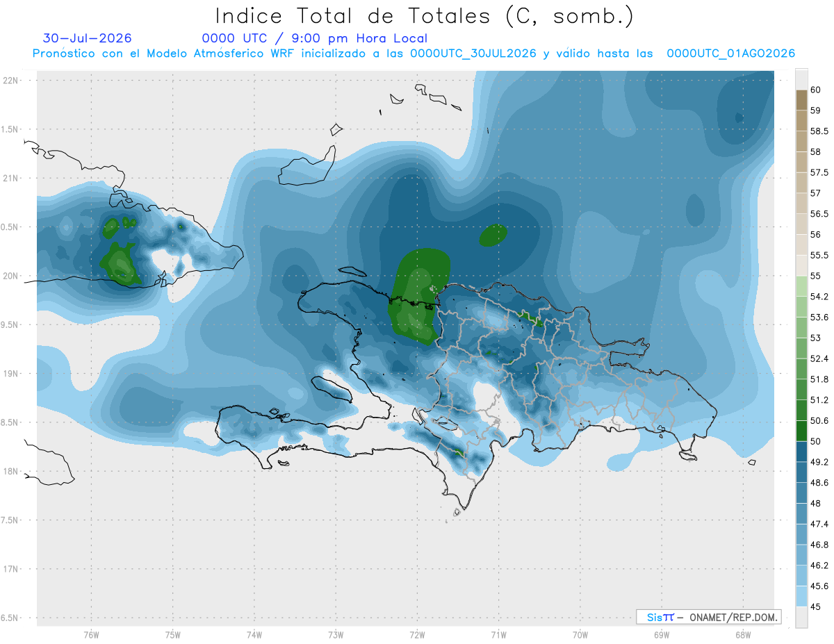Click the "76W" longitude label
Viewport: 834px width, 644px height.
(x=91, y=635)
